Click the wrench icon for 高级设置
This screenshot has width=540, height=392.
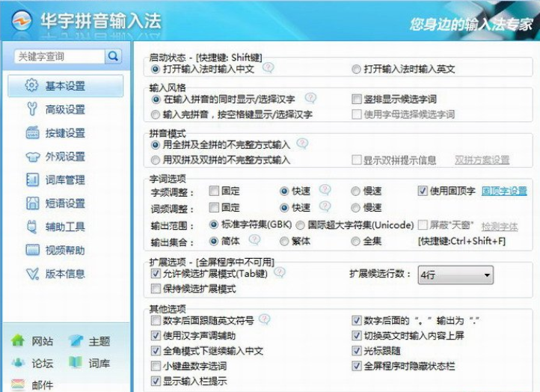(32, 109)
